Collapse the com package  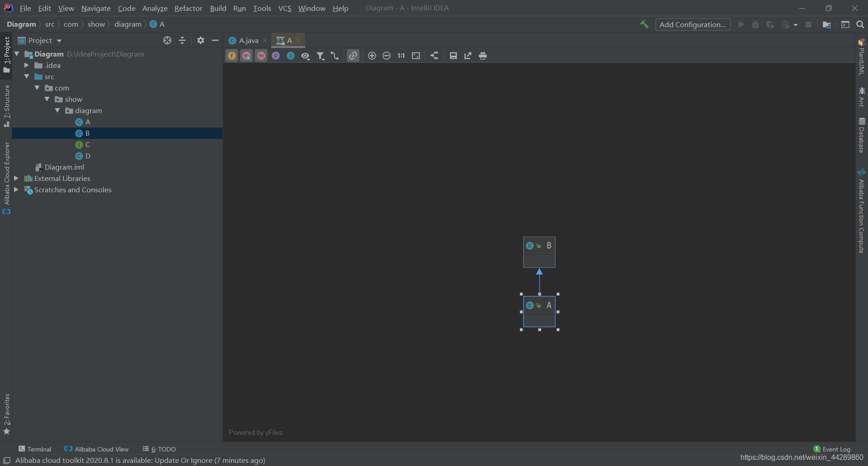coord(37,88)
